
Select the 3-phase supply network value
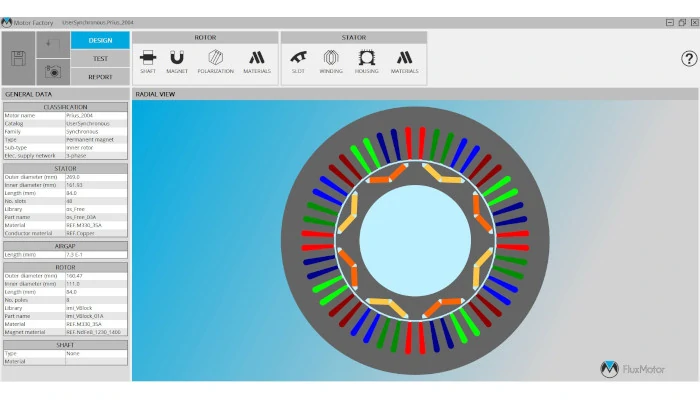96,155
